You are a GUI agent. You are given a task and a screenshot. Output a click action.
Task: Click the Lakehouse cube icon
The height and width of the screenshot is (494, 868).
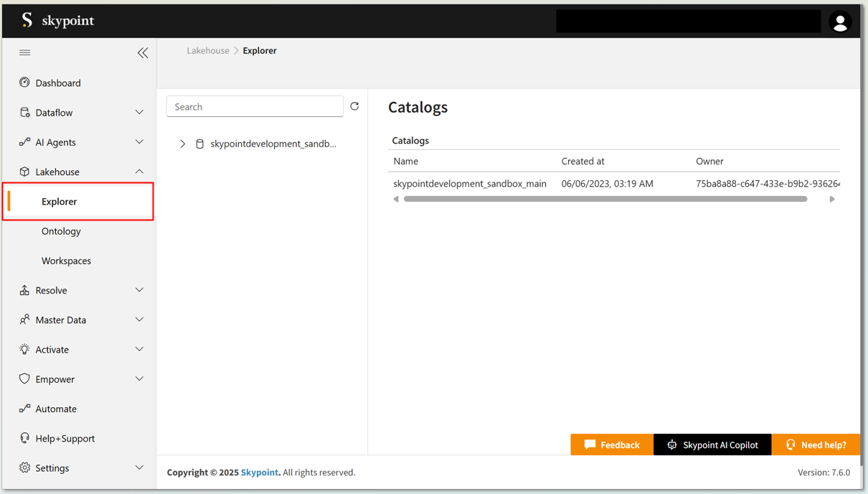(x=24, y=172)
